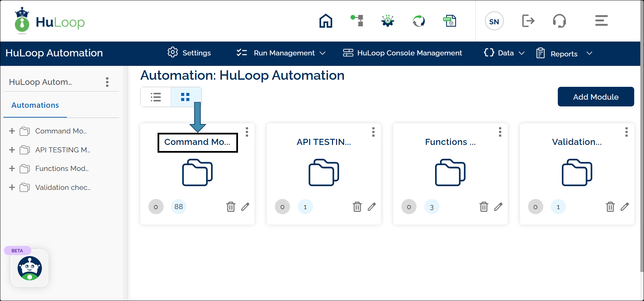
Task: Go to the Home icon
Action: click(326, 21)
